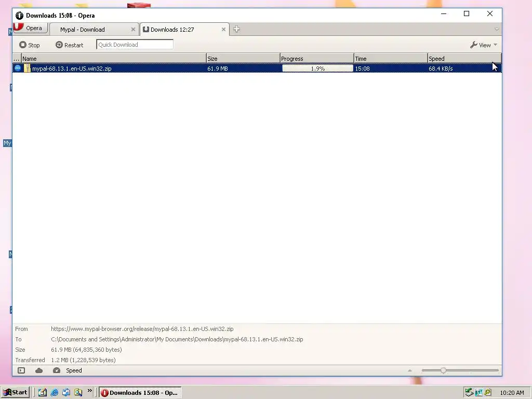Sort downloads by Size column
The image size is (532, 399).
coord(243,58)
